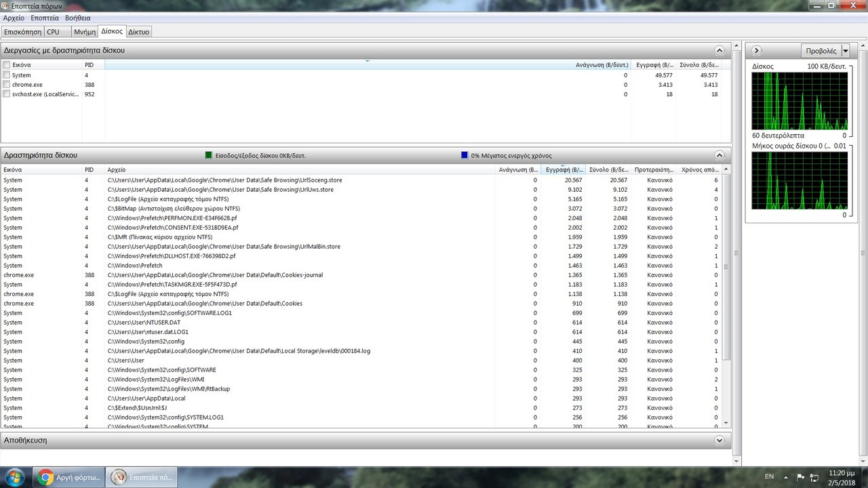868x488 pixels.
Task: Click the disk activity list vertical scrollbar
Action: (x=727, y=271)
